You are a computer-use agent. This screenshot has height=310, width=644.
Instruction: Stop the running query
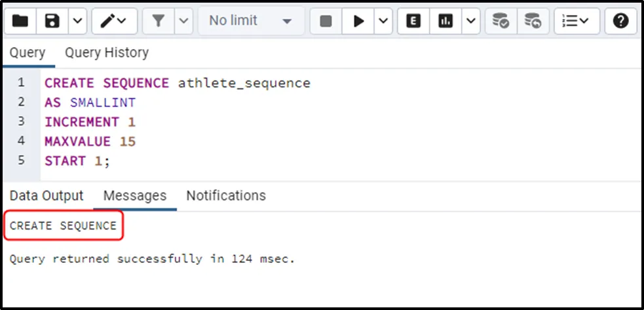[326, 22]
